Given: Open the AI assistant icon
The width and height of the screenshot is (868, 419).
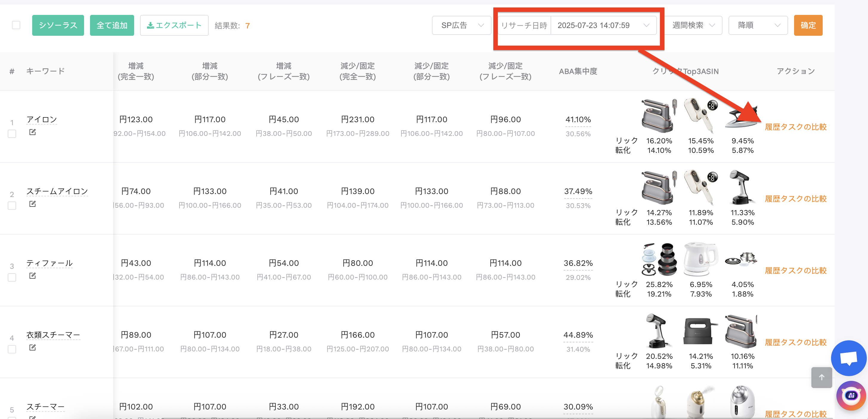Looking at the screenshot, I should click(x=851, y=395).
